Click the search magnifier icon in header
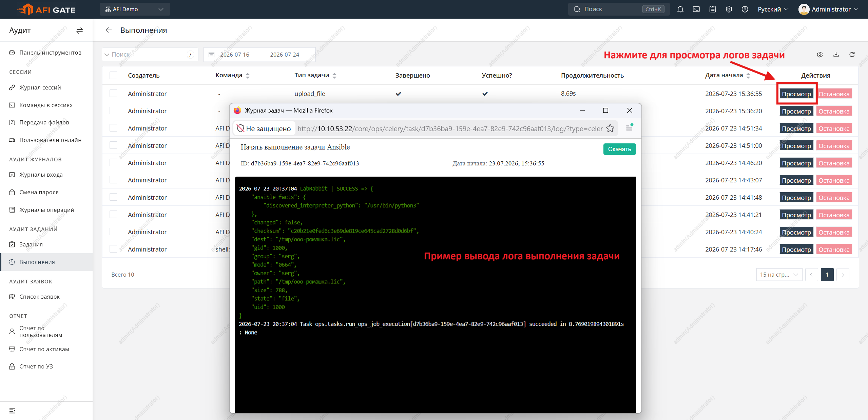Screen dimensions: 868x420 coord(577,9)
